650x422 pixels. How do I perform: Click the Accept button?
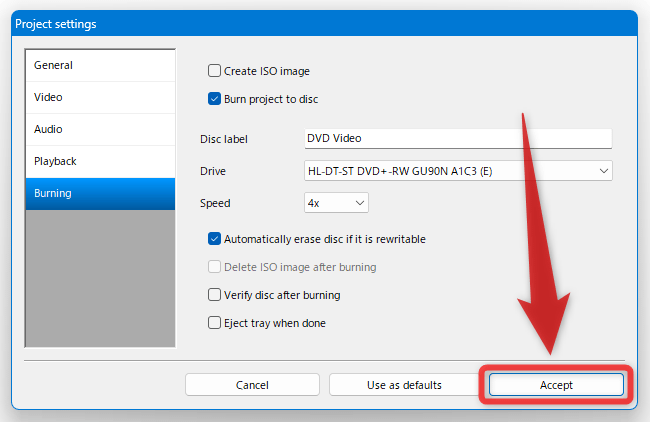click(556, 385)
